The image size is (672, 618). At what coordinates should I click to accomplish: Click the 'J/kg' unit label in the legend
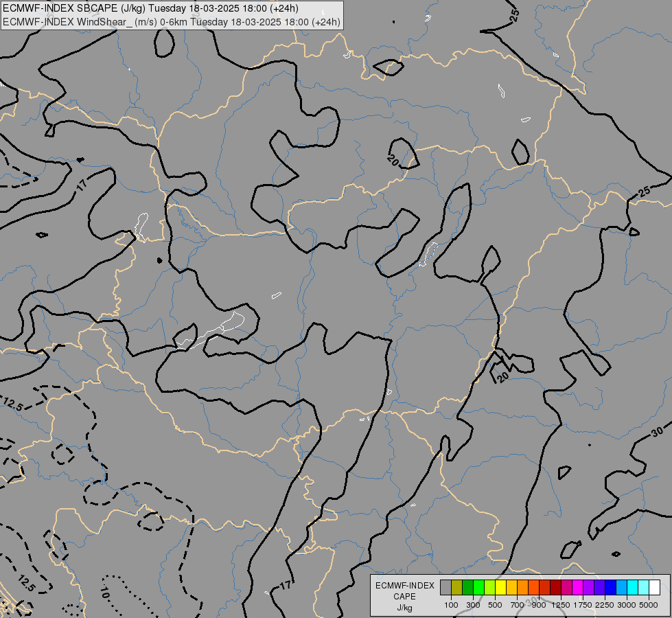pos(404,608)
